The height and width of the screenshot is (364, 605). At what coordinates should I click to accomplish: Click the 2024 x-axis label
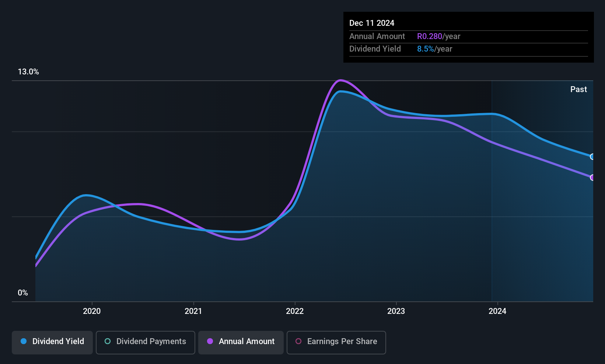497,311
